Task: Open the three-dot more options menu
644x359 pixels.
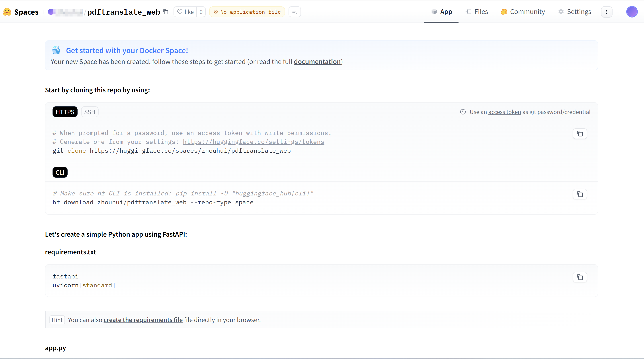Action: click(607, 12)
